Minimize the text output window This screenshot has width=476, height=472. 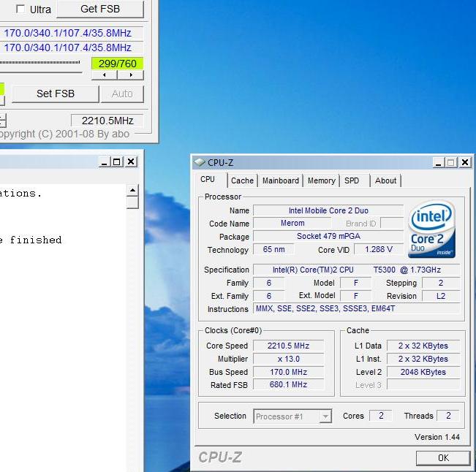coord(104,161)
